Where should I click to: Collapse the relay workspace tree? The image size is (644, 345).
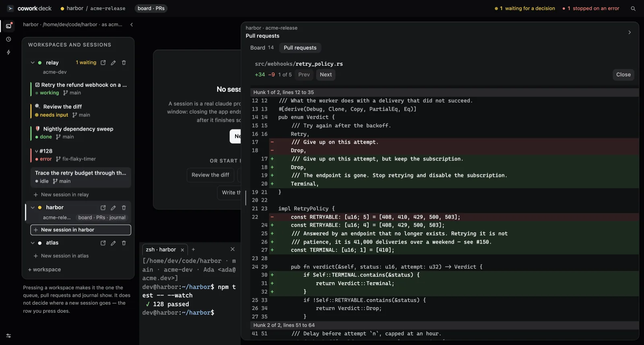(x=33, y=63)
